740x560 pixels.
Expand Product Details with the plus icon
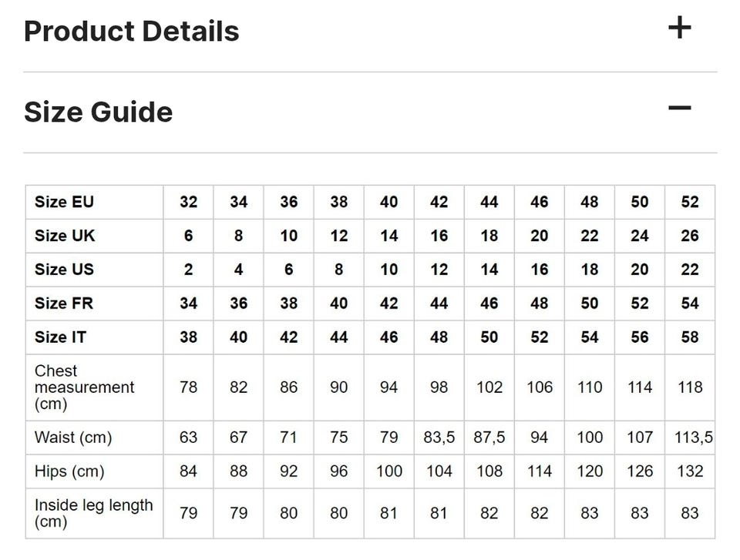point(679,29)
